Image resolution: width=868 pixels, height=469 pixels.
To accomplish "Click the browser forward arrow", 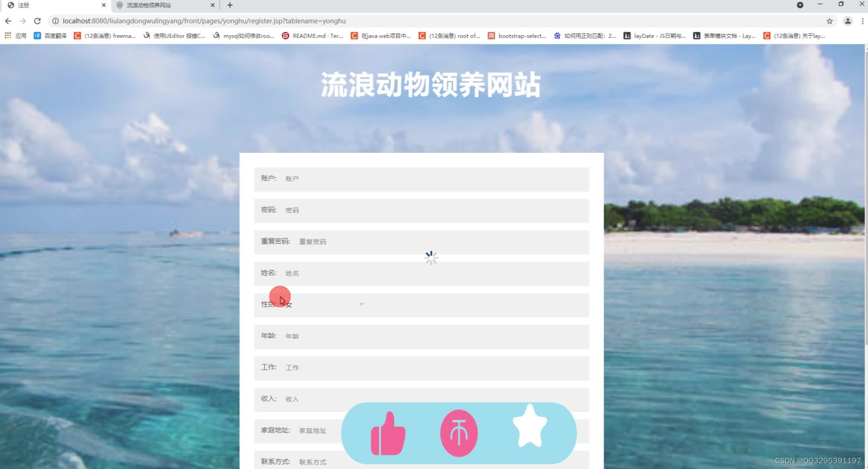I will [23, 21].
